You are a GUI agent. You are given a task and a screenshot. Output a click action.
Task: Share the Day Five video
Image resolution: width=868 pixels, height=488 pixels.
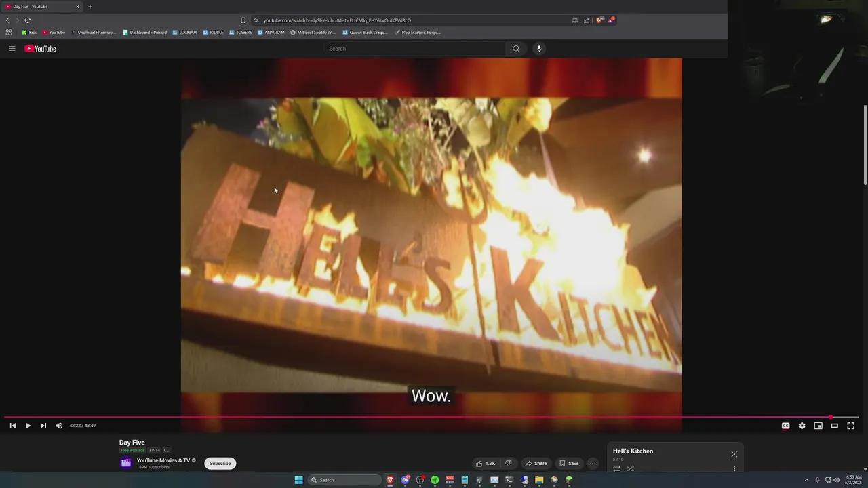click(536, 464)
